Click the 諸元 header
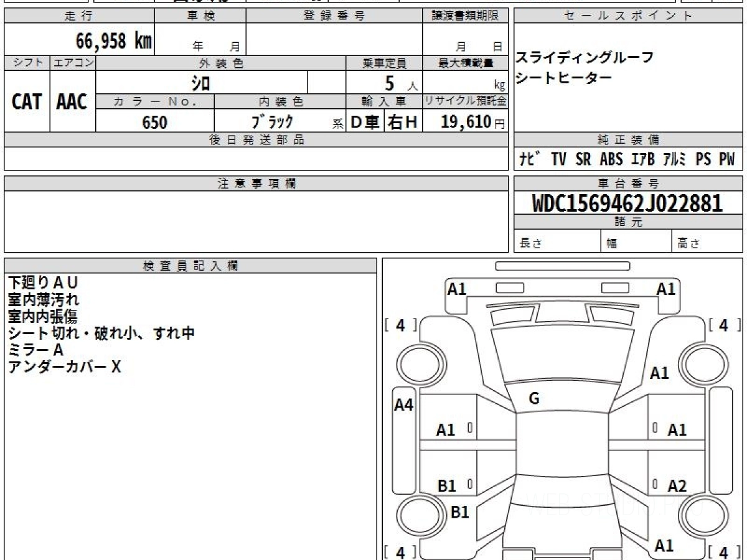Image resolution: width=747 pixels, height=560 pixels. click(x=628, y=222)
